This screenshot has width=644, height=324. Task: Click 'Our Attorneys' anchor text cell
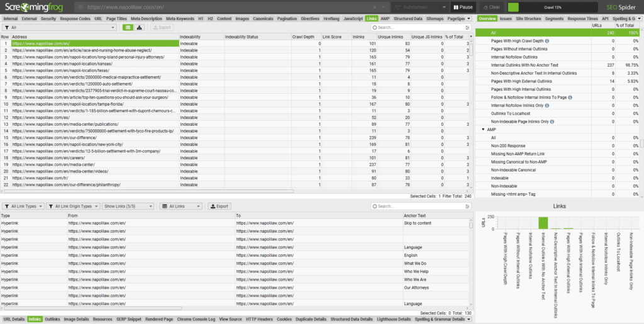436,288
